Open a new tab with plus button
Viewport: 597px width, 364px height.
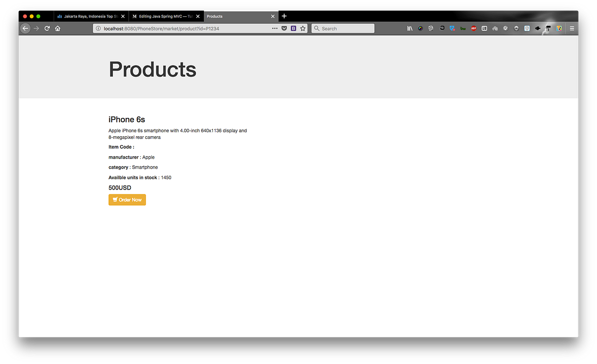click(x=284, y=16)
